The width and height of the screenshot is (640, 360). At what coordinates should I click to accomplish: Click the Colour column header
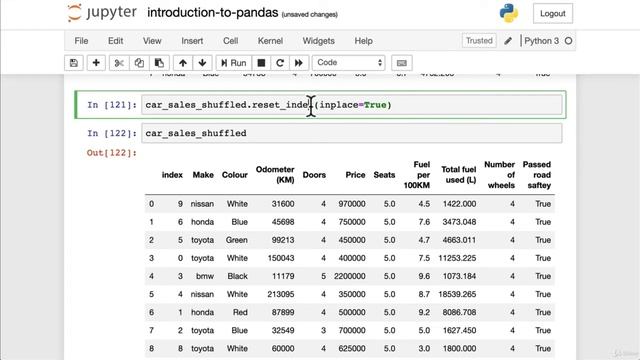(x=235, y=175)
